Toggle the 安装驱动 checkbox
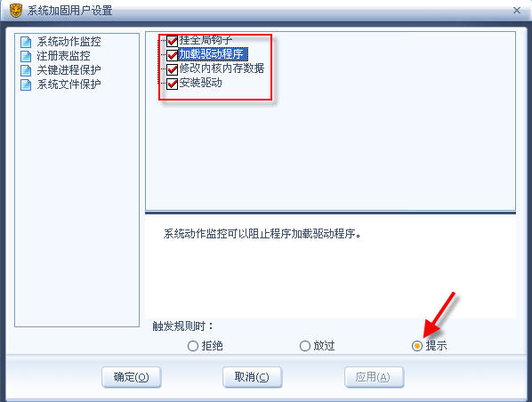 [172, 84]
